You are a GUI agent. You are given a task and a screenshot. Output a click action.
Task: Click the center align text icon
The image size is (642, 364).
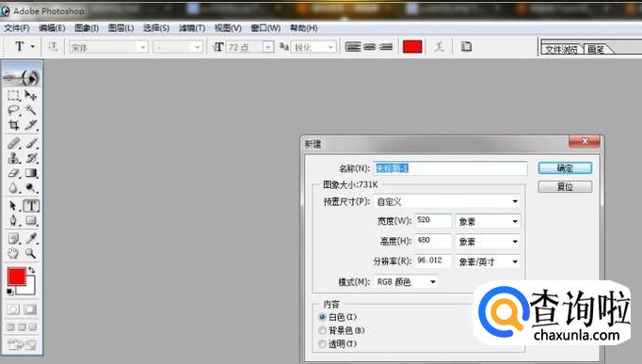(x=369, y=47)
